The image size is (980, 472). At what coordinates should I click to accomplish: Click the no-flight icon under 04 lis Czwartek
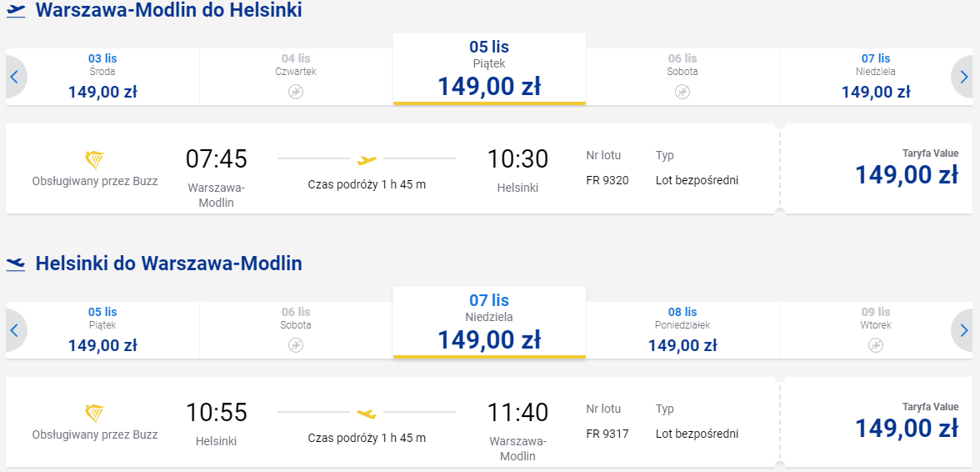[x=296, y=91]
